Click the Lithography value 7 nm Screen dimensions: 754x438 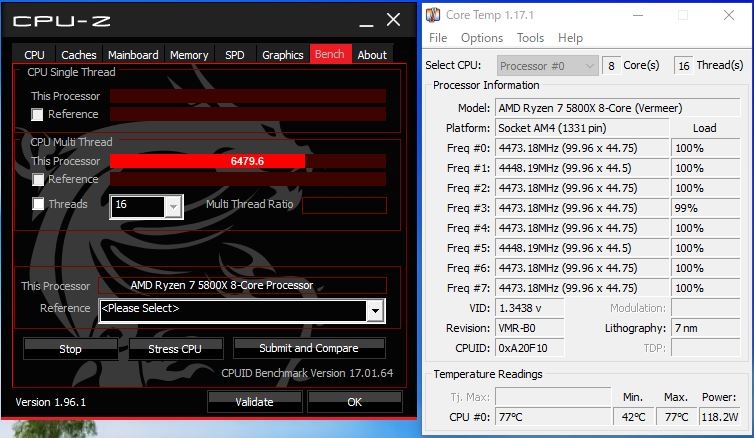[705, 328]
